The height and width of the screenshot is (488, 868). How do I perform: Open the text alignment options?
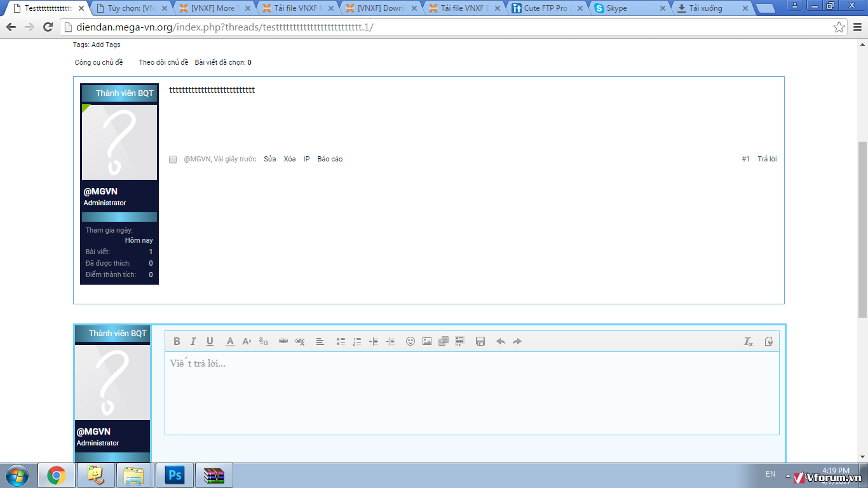pyautogui.click(x=320, y=341)
